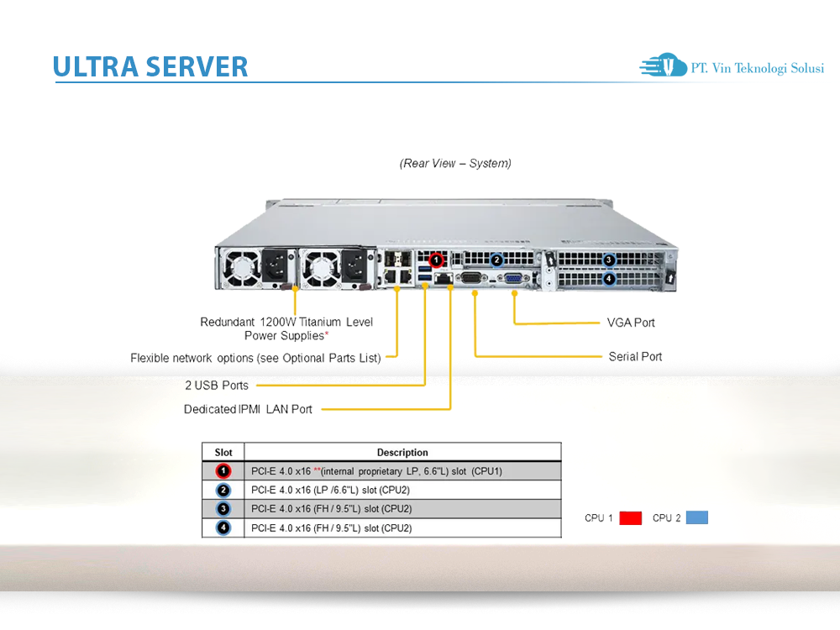
Task: Click the serial port connector
Action: [x=470, y=278]
